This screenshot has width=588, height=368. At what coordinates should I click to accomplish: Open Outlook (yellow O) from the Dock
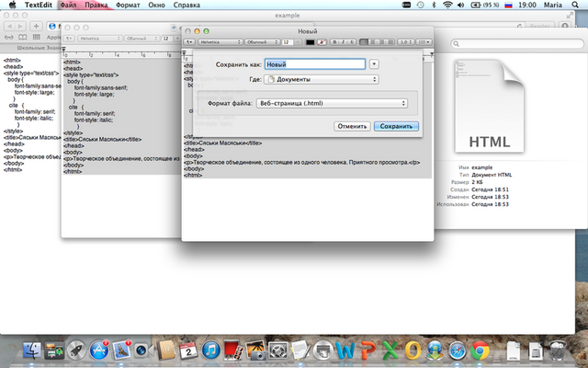(x=413, y=351)
